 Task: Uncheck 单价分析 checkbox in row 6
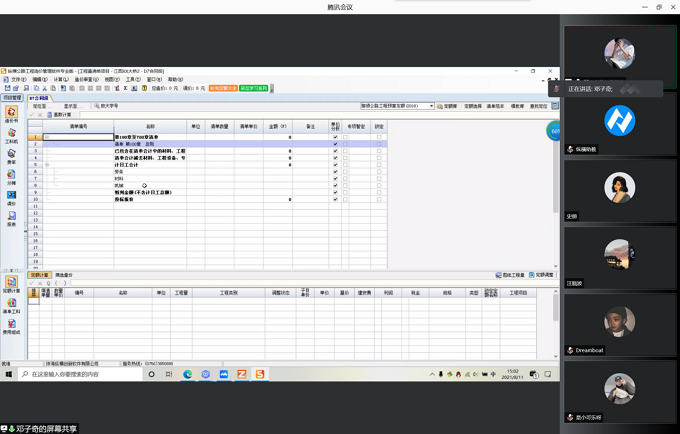coord(335,172)
